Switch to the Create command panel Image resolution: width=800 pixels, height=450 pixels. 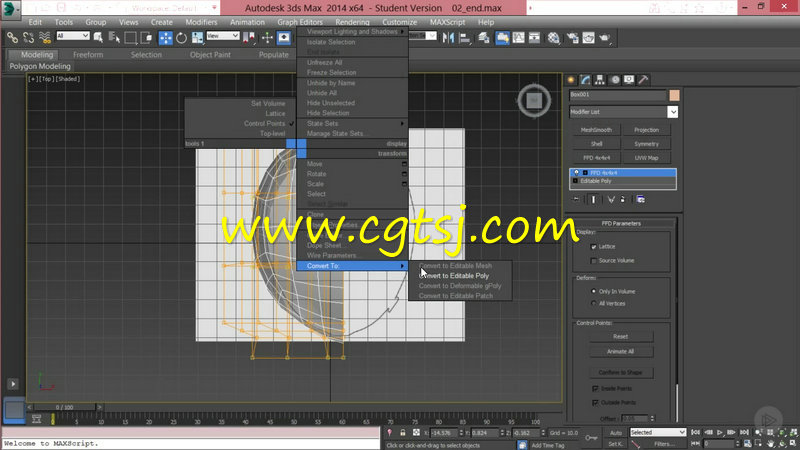tap(571, 80)
